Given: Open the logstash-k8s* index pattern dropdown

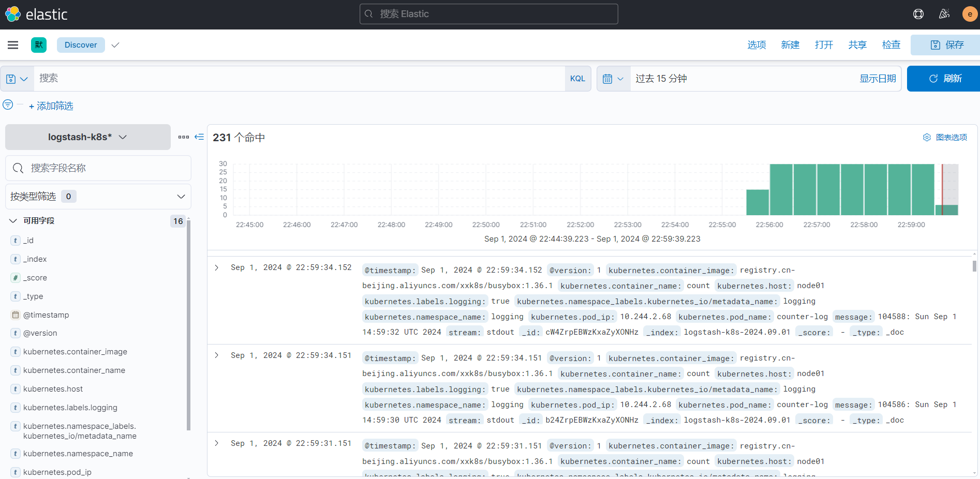Looking at the screenshot, I should tap(88, 137).
